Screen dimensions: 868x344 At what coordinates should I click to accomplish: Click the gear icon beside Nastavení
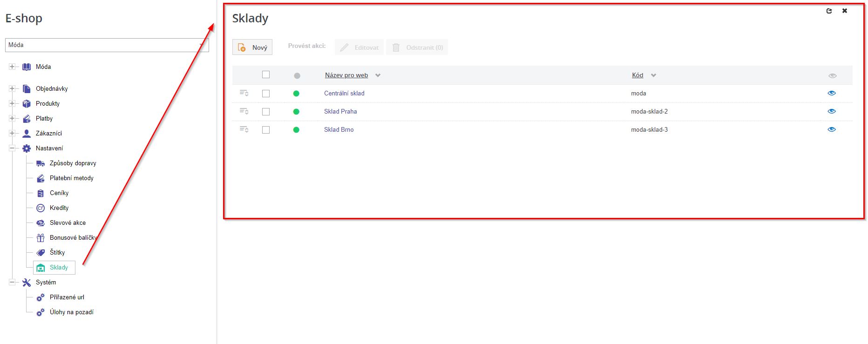click(x=27, y=148)
